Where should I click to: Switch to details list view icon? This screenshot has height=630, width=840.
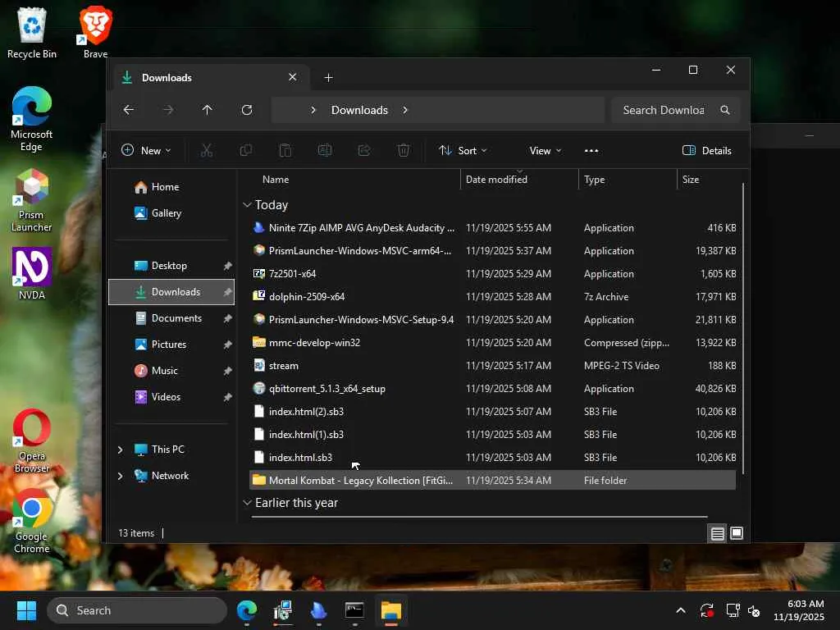click(x=717, y=533)
